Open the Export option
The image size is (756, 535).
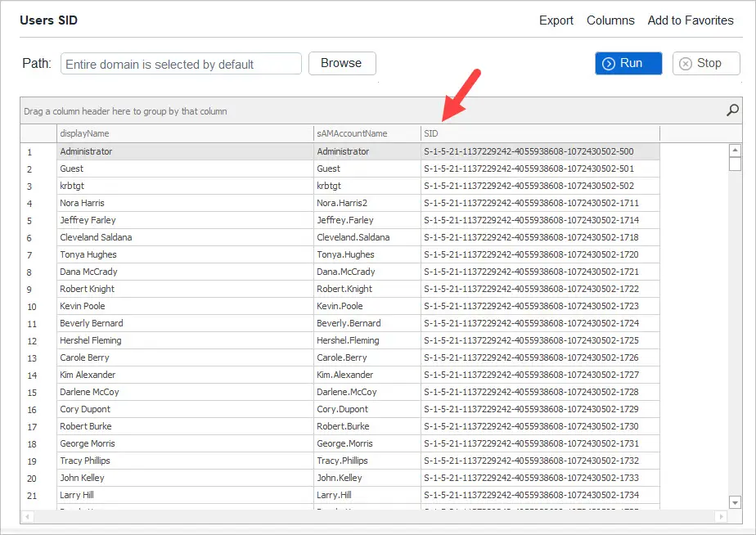point(556,20)
